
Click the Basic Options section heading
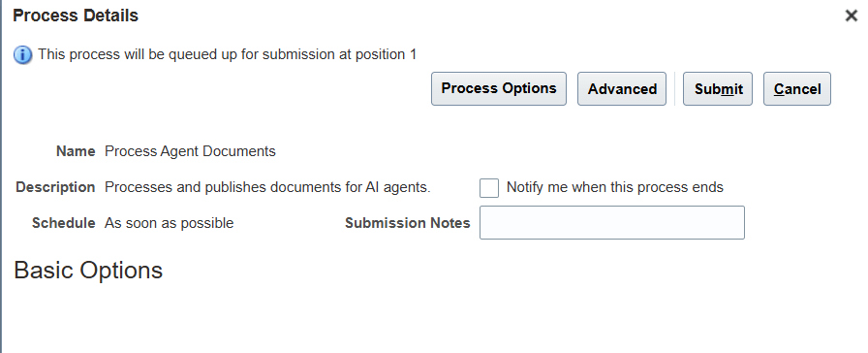point(88,271)
